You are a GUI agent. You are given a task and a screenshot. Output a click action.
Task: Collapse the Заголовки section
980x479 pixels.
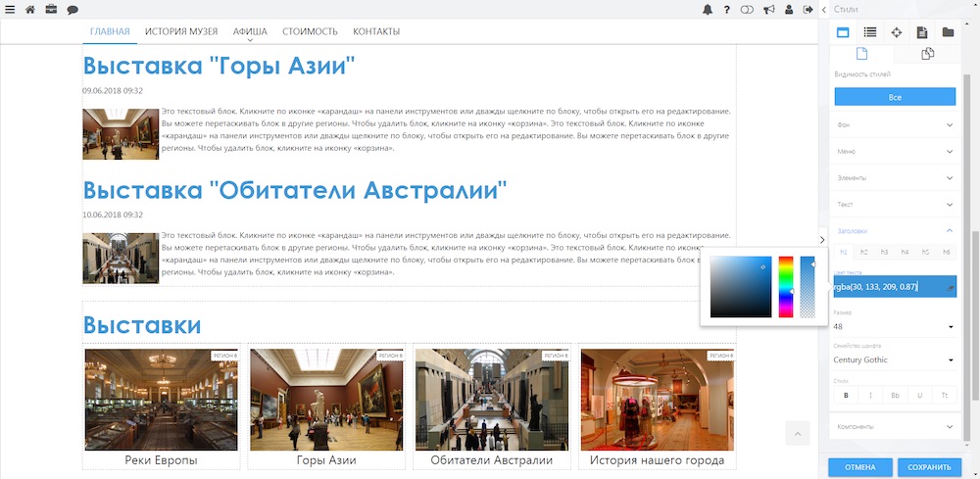coord(895,231)
